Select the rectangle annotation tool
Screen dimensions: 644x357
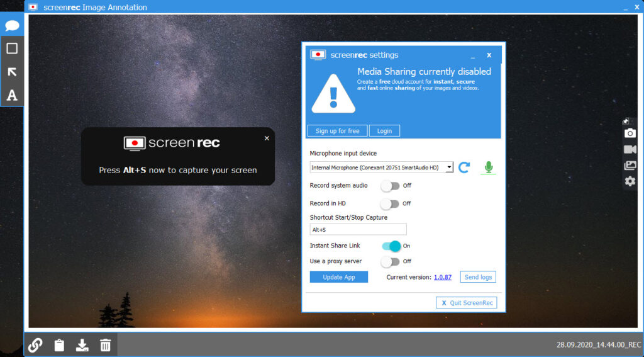tap(12, 48)
